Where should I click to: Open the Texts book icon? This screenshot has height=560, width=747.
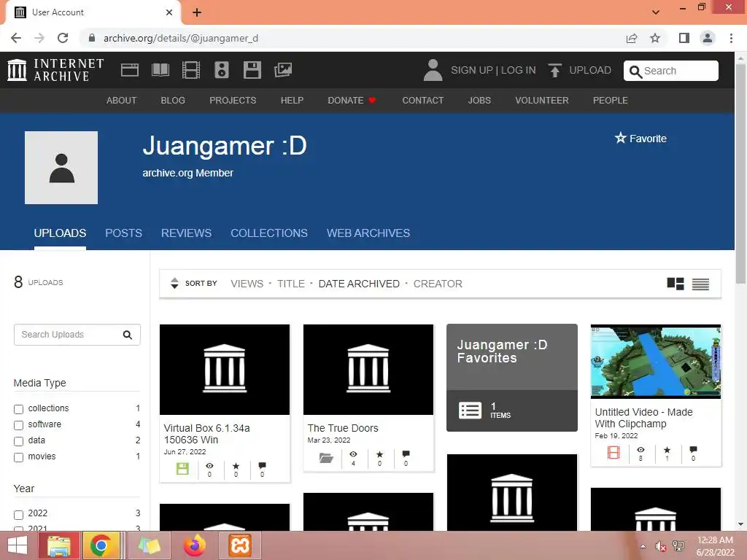click(160, 70)
